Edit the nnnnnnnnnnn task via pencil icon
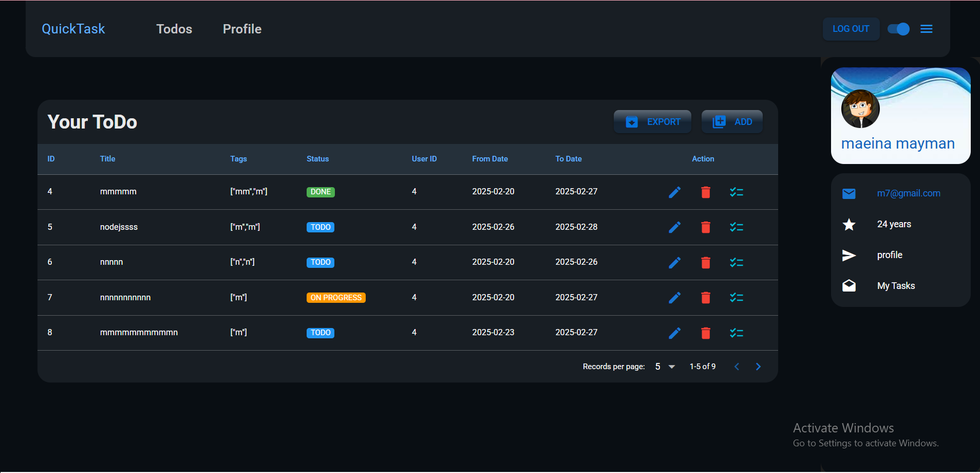Viewport: 980px width, 473px height. tap(674, 298)
